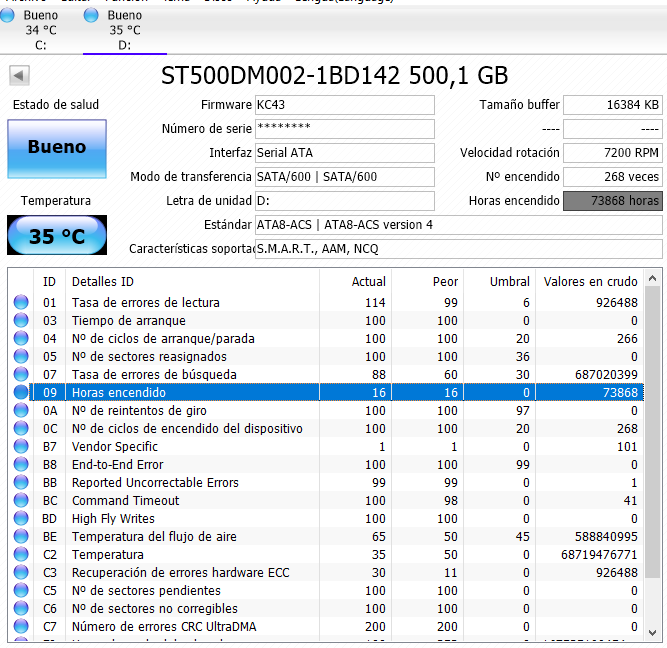Click the Valores en crudo column header
This screenshot has height=648, width=667.
(590, 282)
